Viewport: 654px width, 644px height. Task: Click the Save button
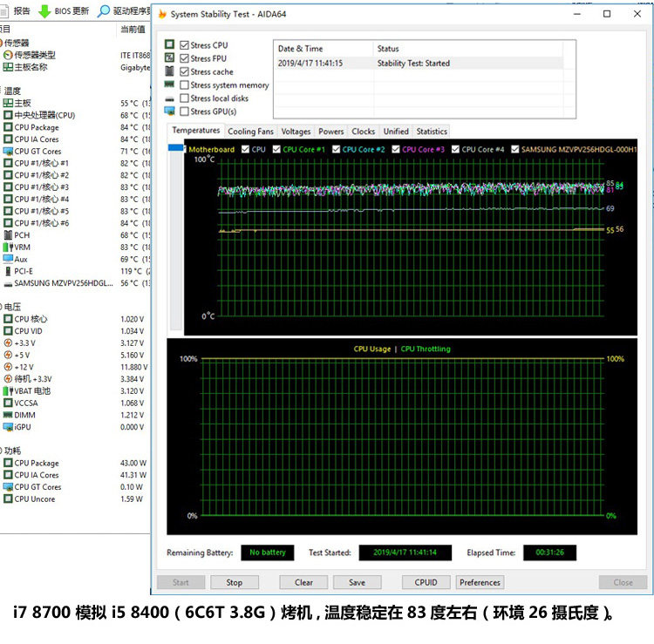[x=357, y=582]
